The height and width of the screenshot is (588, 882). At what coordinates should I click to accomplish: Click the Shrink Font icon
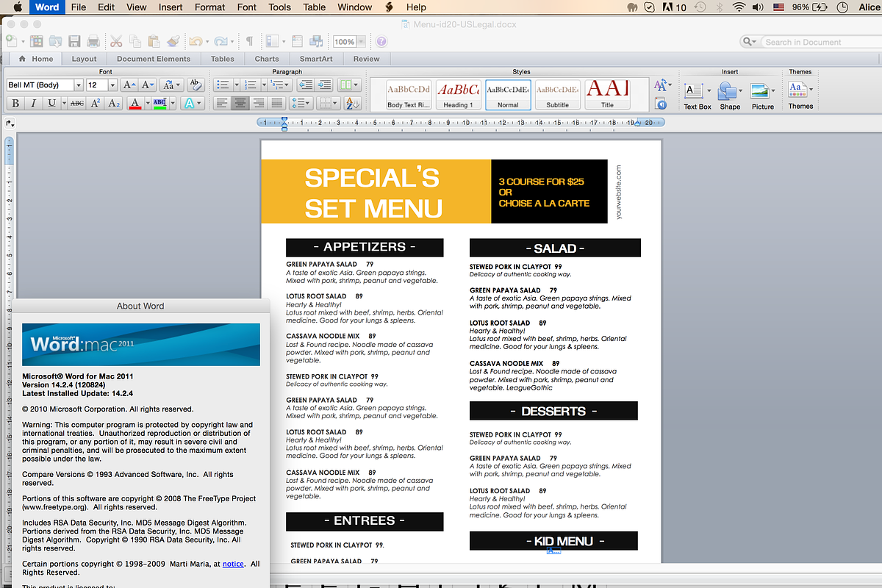coord(147,85)
